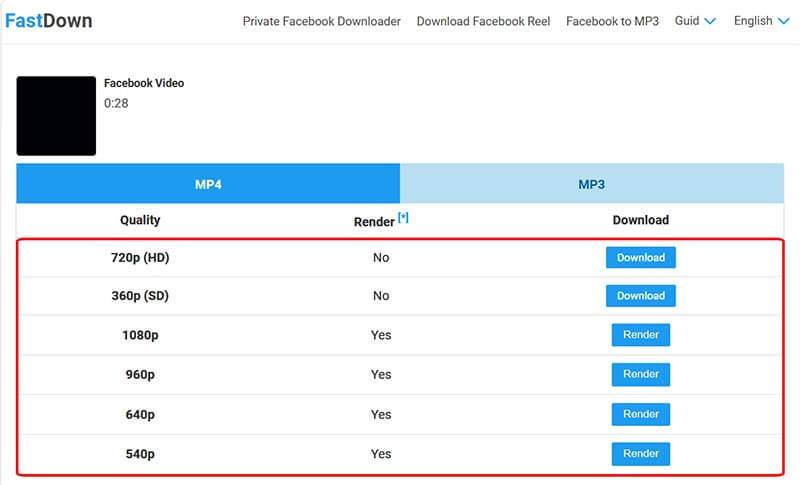This screenshot has width=800, height=485.
Task: Open Facebook to MP3 page
Action: tap(612, 21)
